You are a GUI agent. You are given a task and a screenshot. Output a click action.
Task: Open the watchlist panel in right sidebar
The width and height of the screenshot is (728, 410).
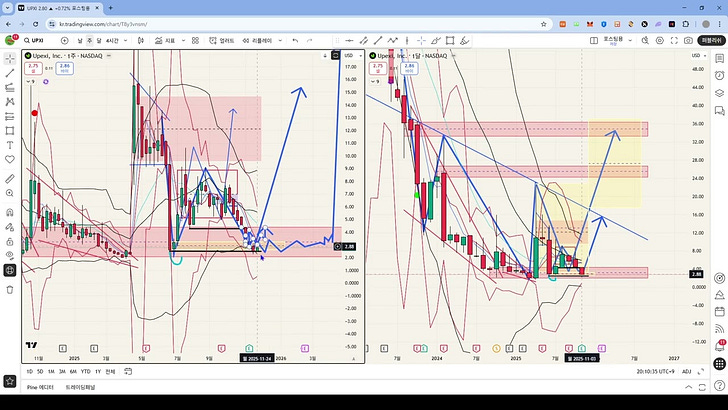pos(719,59)
